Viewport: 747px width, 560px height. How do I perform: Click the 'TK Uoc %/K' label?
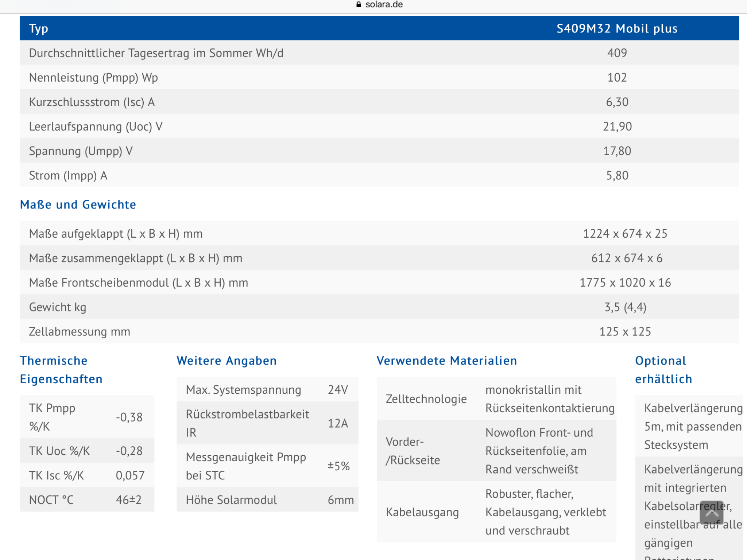[x=59, y=451]
